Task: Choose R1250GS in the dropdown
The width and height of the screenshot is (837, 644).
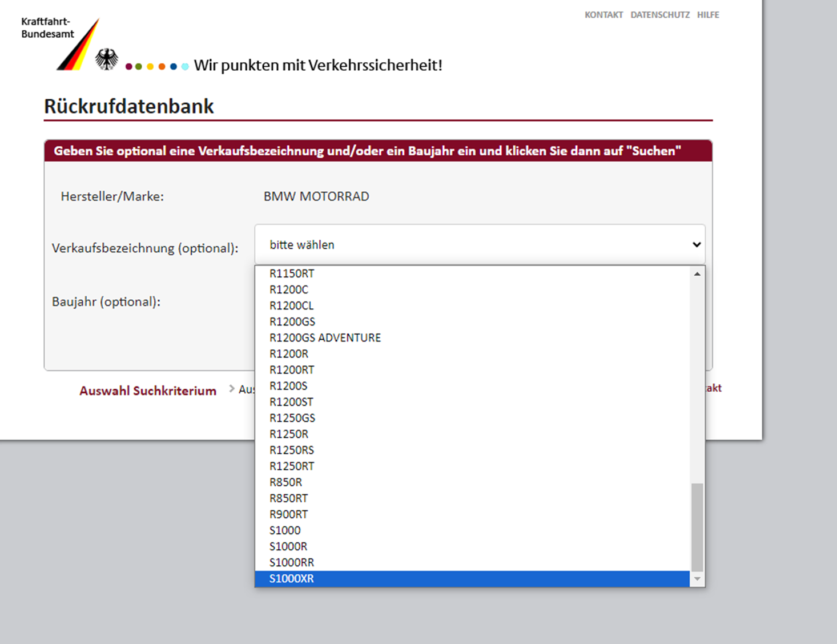Action: click(472, 417)
